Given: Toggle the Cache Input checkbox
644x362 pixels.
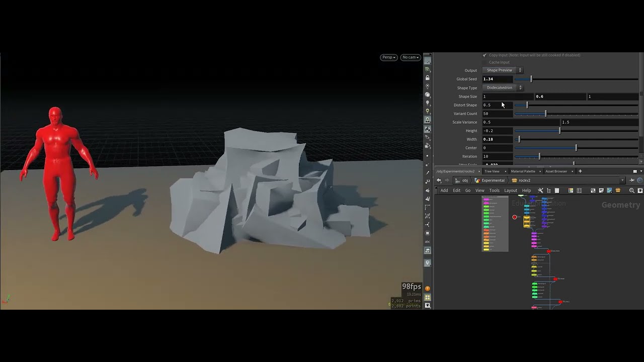Looking at the screenshot, I should coord(485,62).
